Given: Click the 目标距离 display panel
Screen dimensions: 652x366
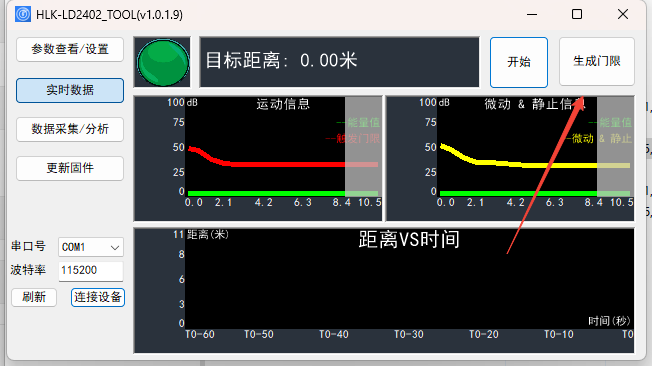Looking at the screenshot, I should click(x=339, y=62).
